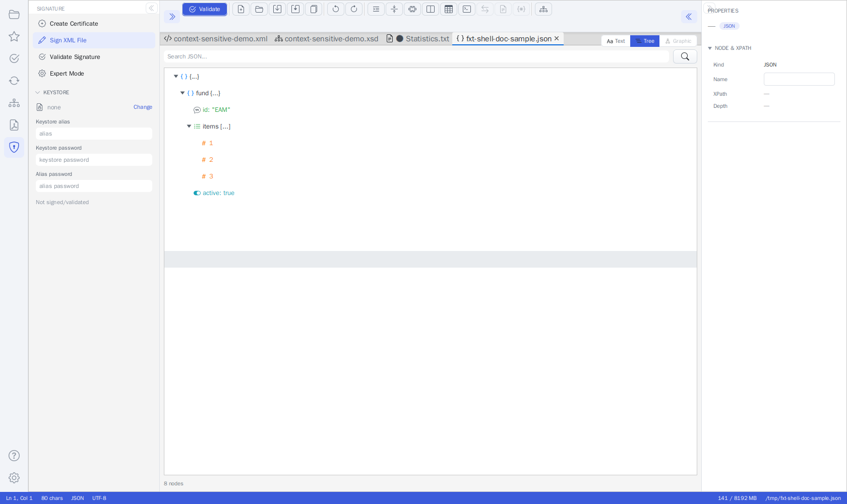Collapse properties panel with double chevron left
The image size is (847, 504).
point(689,17)
